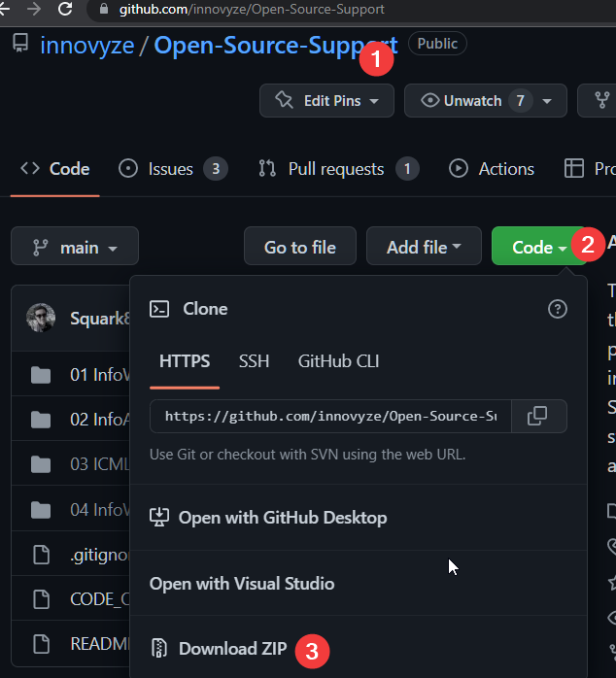Select the GitHub CLI clone tab

click(x=338, y=361)
